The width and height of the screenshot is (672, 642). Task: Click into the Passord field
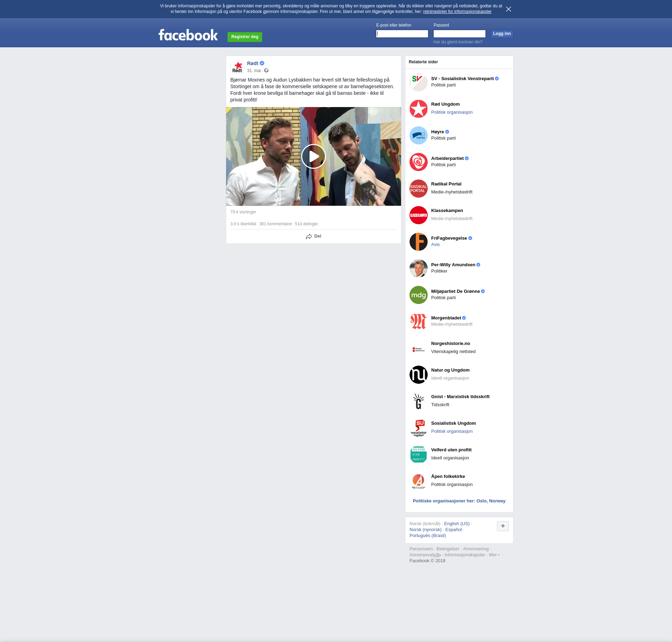click(x=459, y=34)
